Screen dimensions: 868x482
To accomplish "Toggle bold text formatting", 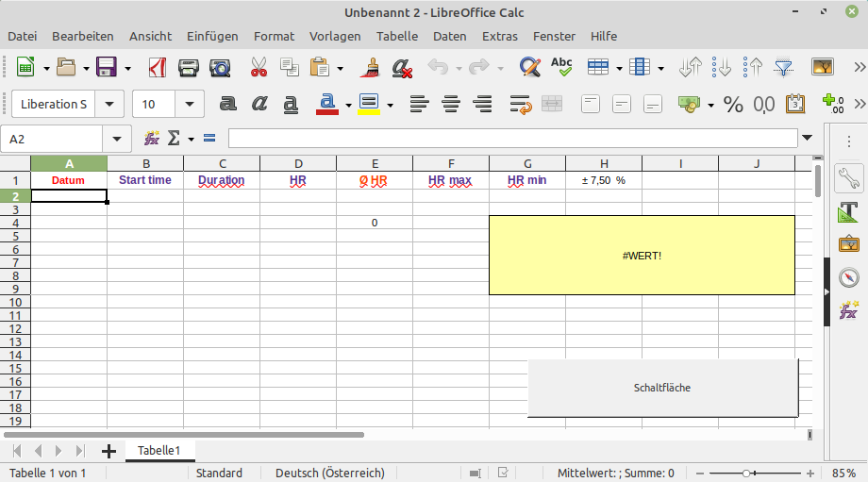I will click(x=228, y=104).
